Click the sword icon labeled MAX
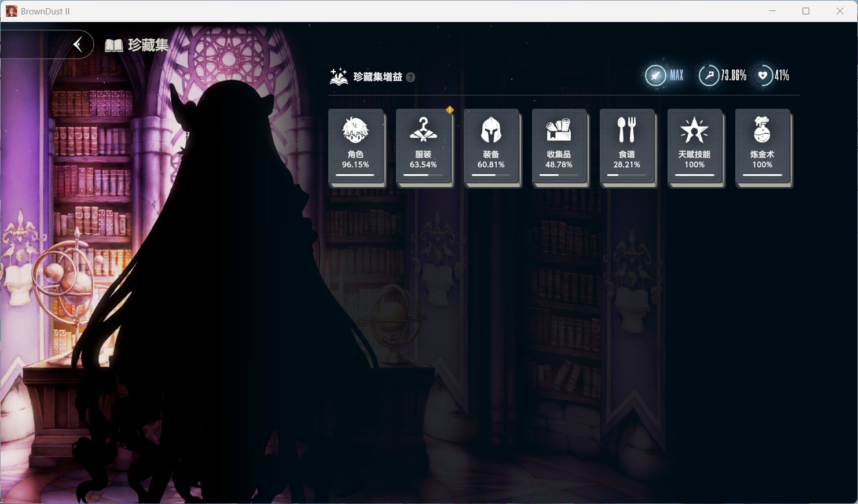The height and width of the screenshot is (504, 858). pos(656,75)
